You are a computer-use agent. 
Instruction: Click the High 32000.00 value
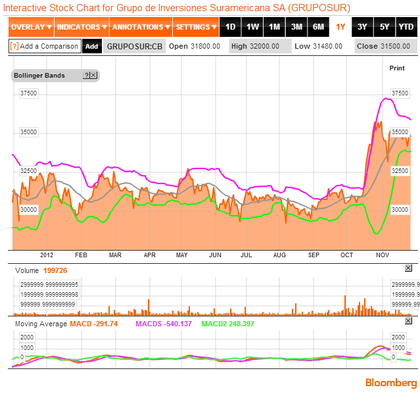click(x=255, y=46)
